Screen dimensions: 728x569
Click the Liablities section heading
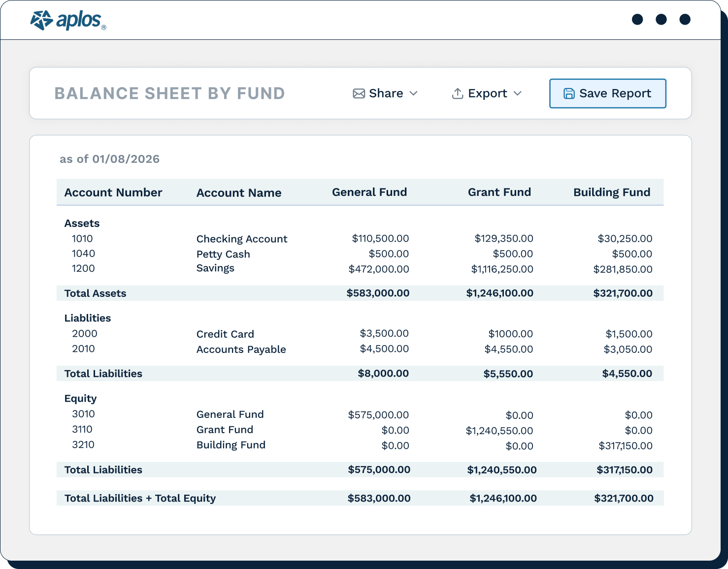(88, 318)
